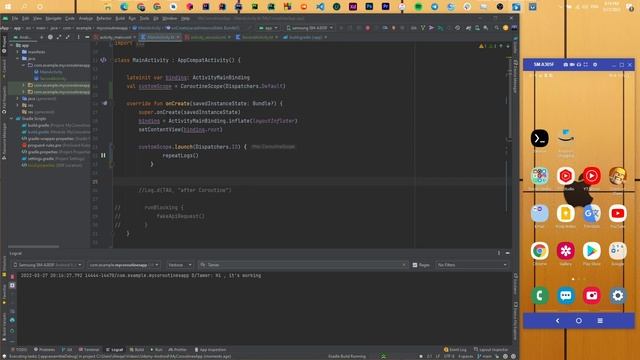
Task: Open the TODO tool window tab
Action: pyautogui.click(x=19, y=350)
